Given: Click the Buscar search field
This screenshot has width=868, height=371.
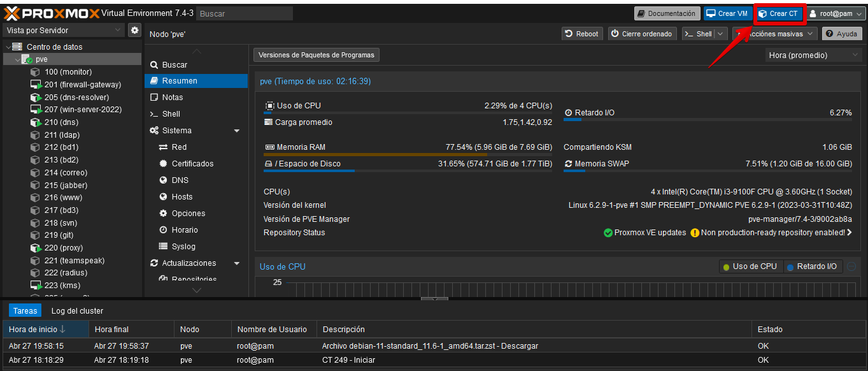Looking at the screenshot, I should point(244,13).
